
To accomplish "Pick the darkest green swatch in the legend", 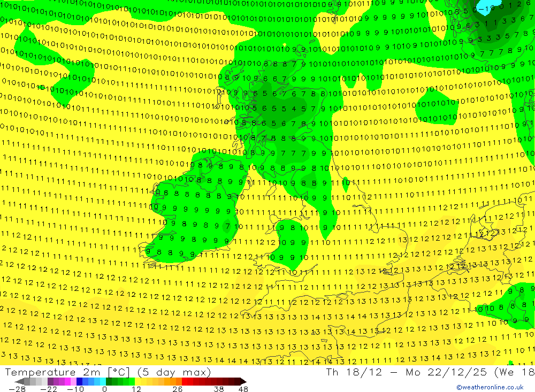I will pyautogui.click(x=109, y=381).
